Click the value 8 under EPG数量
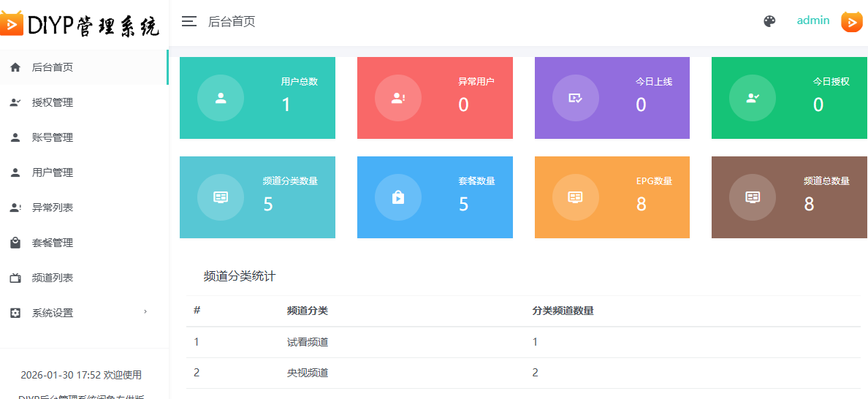The height and width of the screenshot is (399, 868). [x=641, y=204]
